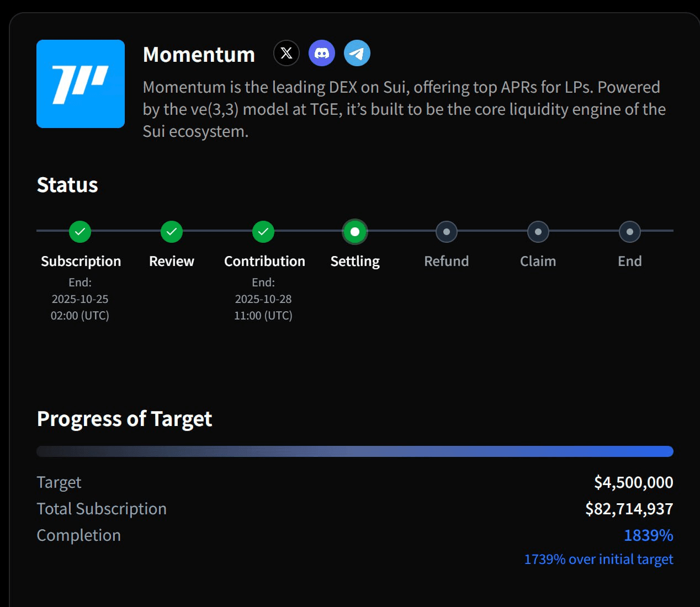Open the Momentum Telegram icon

tap(357, 53)
